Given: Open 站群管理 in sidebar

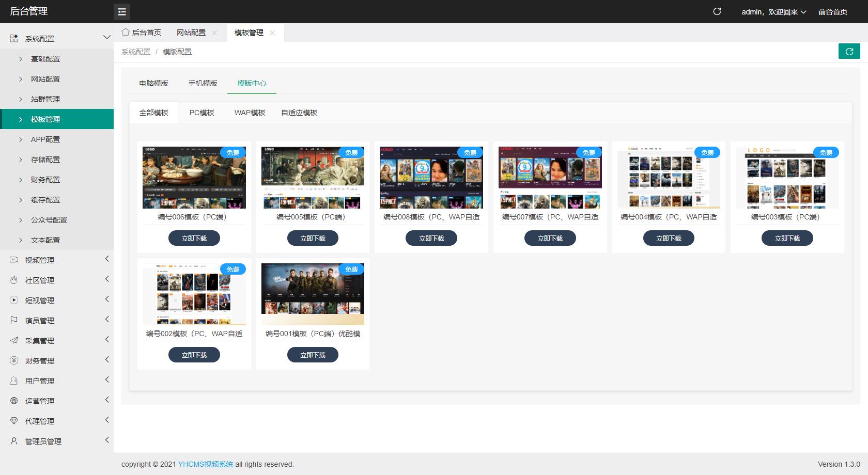Looking at the screenshot, I should [x=57, y=99].
